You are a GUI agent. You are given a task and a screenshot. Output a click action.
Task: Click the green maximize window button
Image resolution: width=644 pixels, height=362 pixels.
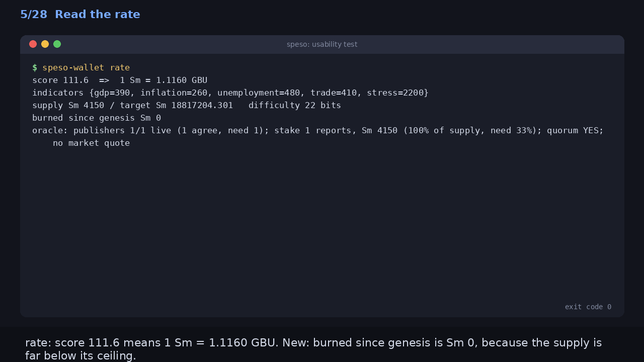[57, 44]
